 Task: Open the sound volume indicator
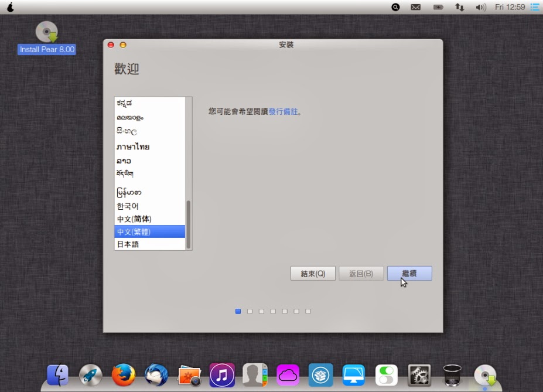(481, 7)
